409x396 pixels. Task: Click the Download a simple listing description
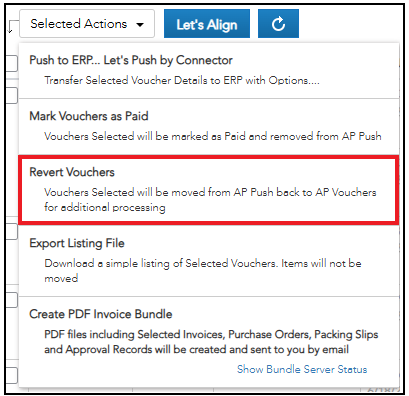203,270
